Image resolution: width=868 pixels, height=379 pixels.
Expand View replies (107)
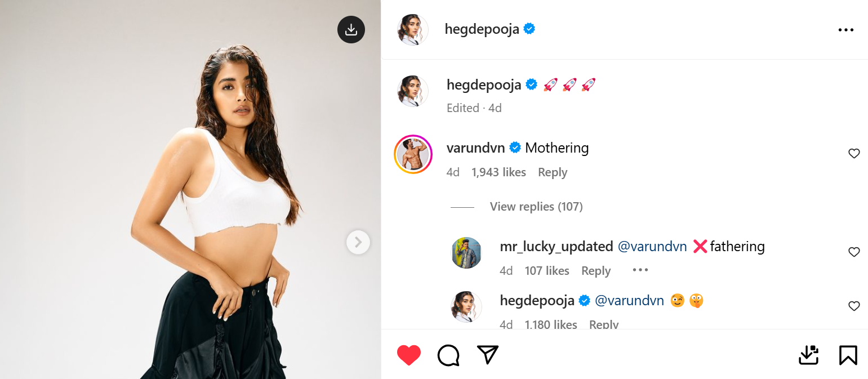536,207
